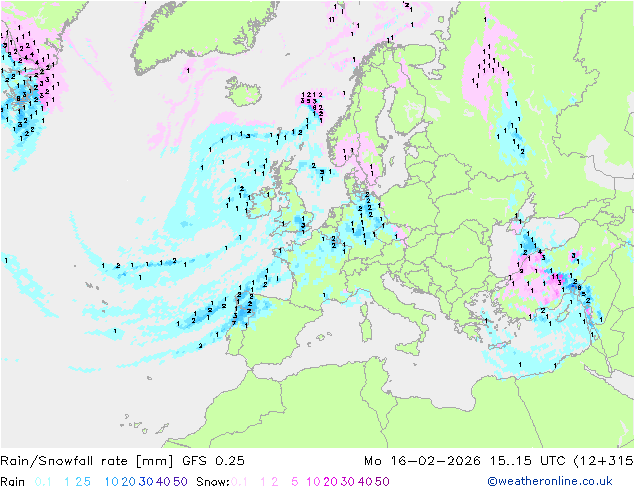Select the 40 value in Snow legend
This screenshot has height=490, width=634.
point(365,482)
